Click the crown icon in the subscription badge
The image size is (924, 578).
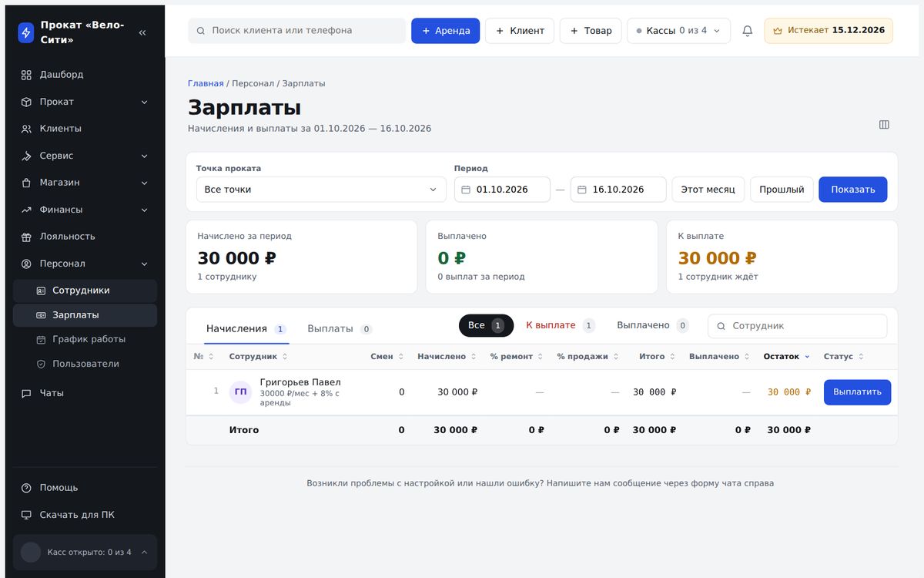778,31
